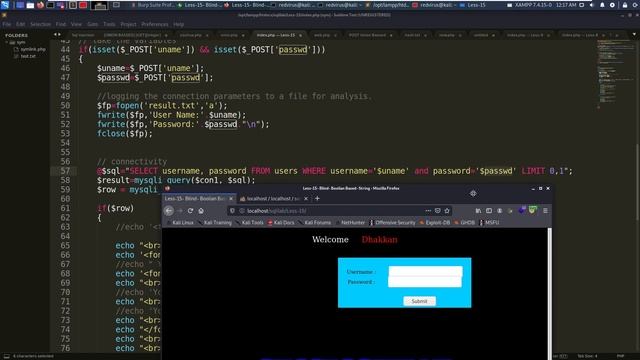Click the Password input field on login form
Image resolution: width=640 pixels, height=360 pixels.
click(425, 282)
